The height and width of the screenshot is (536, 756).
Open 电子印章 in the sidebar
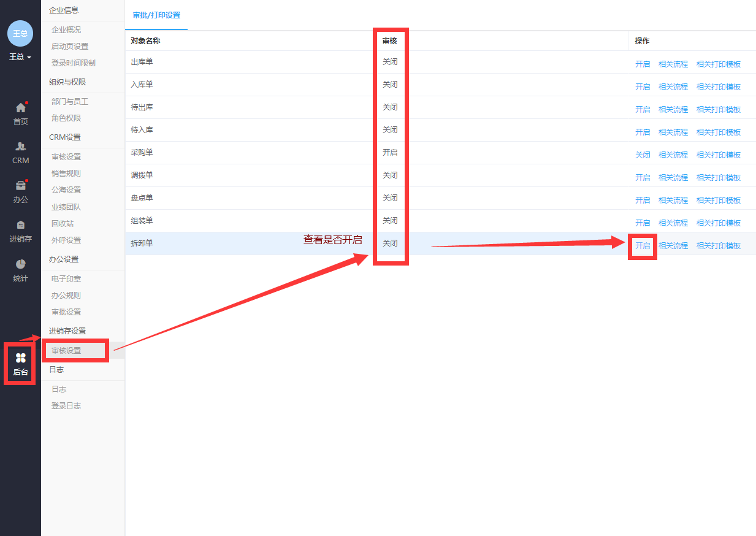coord(66,278)
